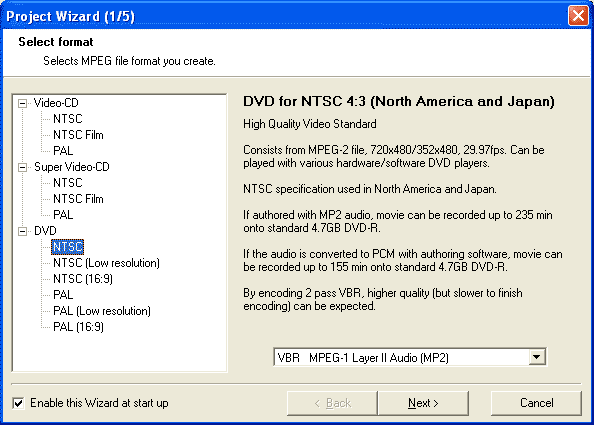Select PAL (Low resolution) under DVD

pyautogui.click(x=102, y=311)
